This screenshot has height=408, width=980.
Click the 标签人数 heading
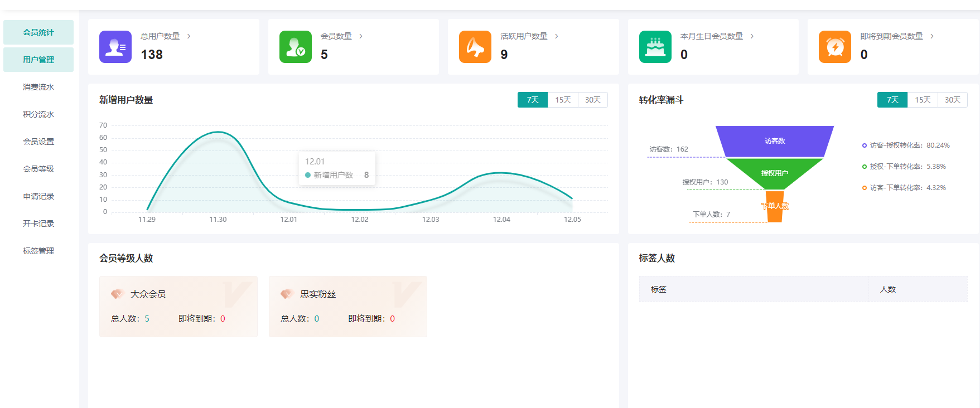tap(657, 258)
